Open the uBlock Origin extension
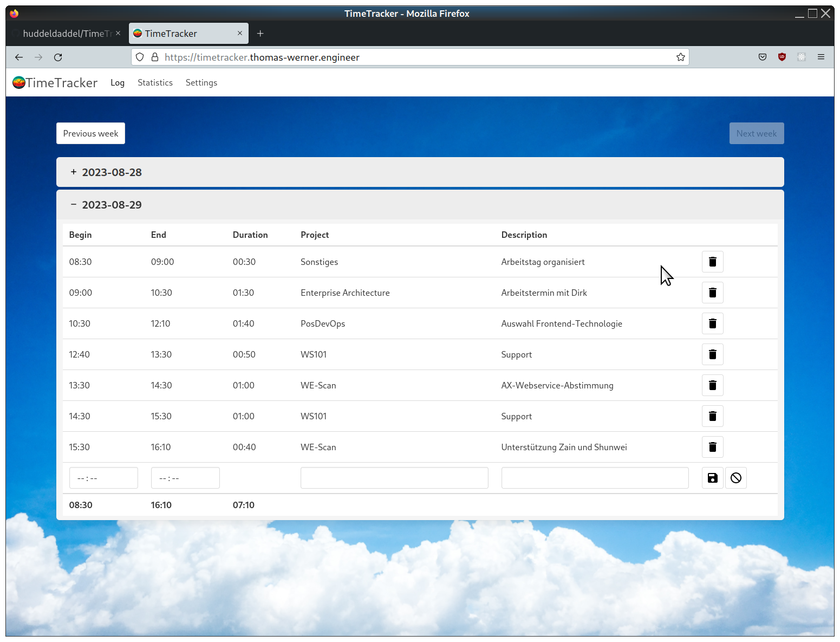 click(782, 57)
